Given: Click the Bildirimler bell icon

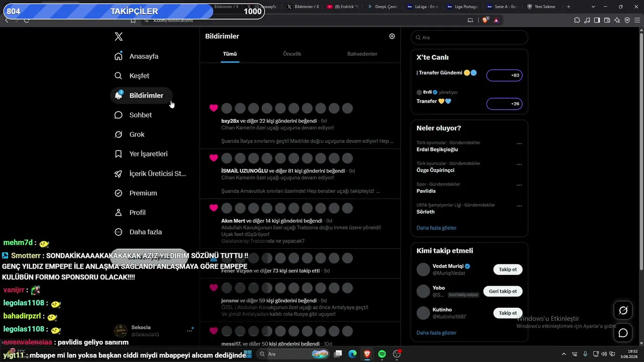Looking at the screenshot, I should 118,96.
